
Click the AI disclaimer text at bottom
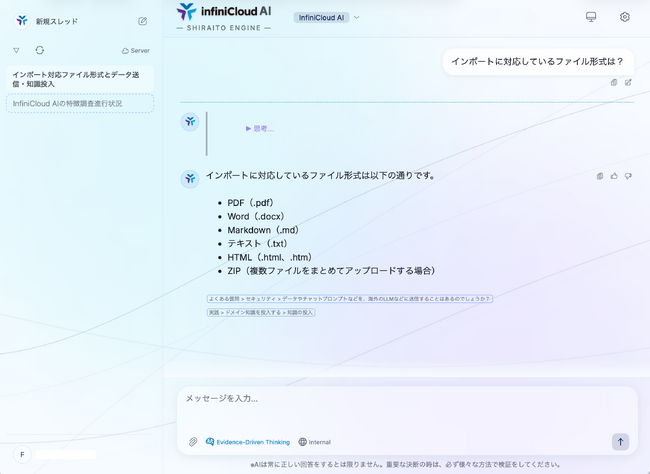click(406, 464)
